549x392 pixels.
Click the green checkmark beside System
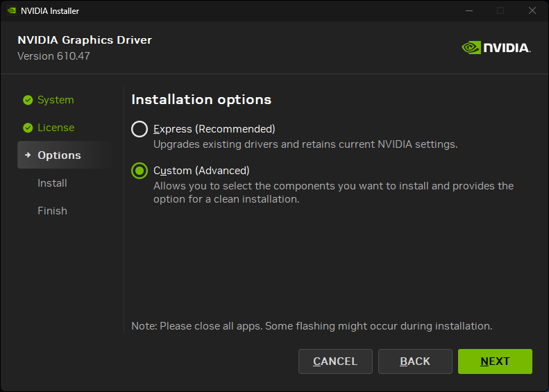pyautogui.click(x=28, y=100)
